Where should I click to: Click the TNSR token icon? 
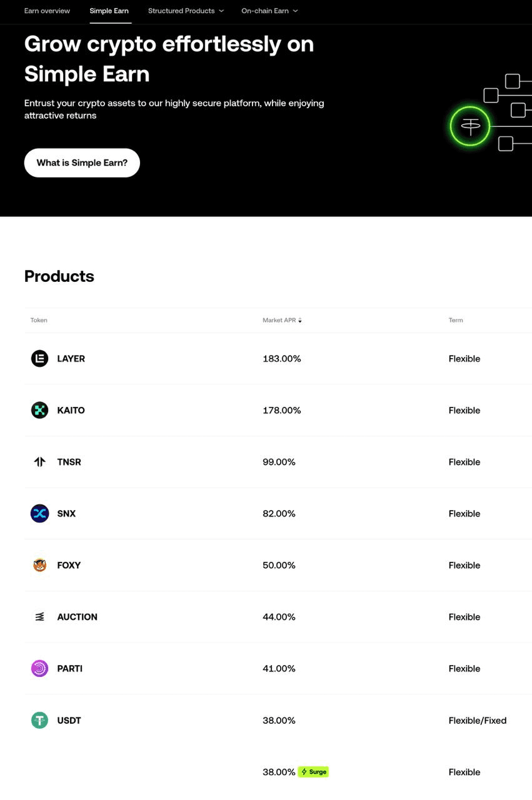(x=39, y=462)
